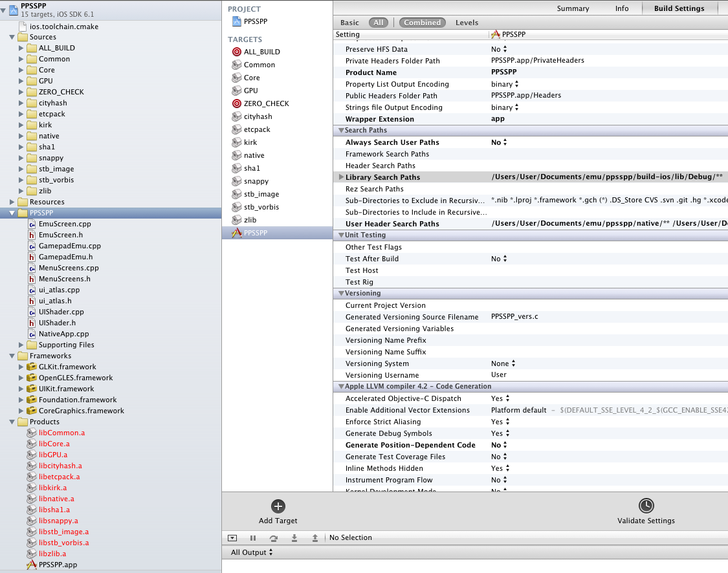Screen dimensions: 728x573
Task: Click the step out debug icon
Action: click(315, 538)
